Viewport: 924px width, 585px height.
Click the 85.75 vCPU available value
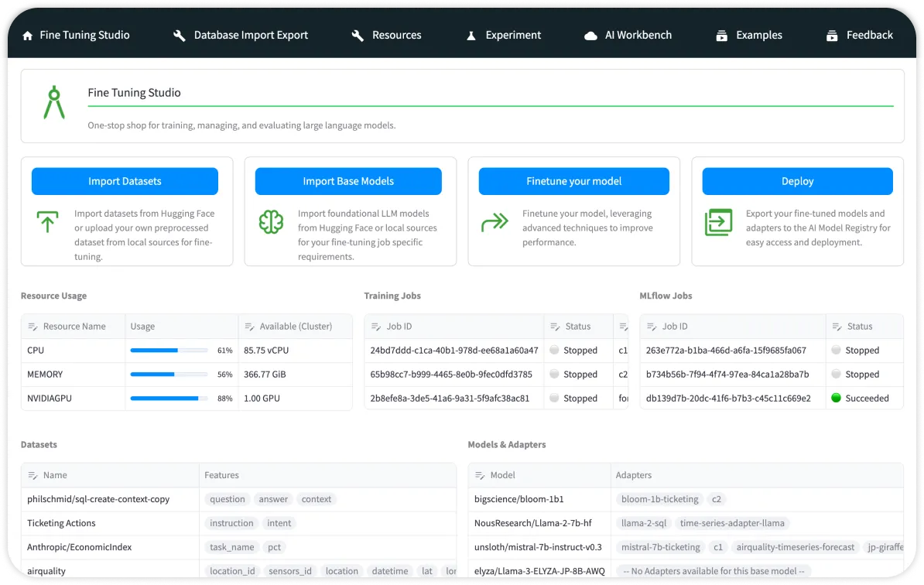click(x=266, y=351)
